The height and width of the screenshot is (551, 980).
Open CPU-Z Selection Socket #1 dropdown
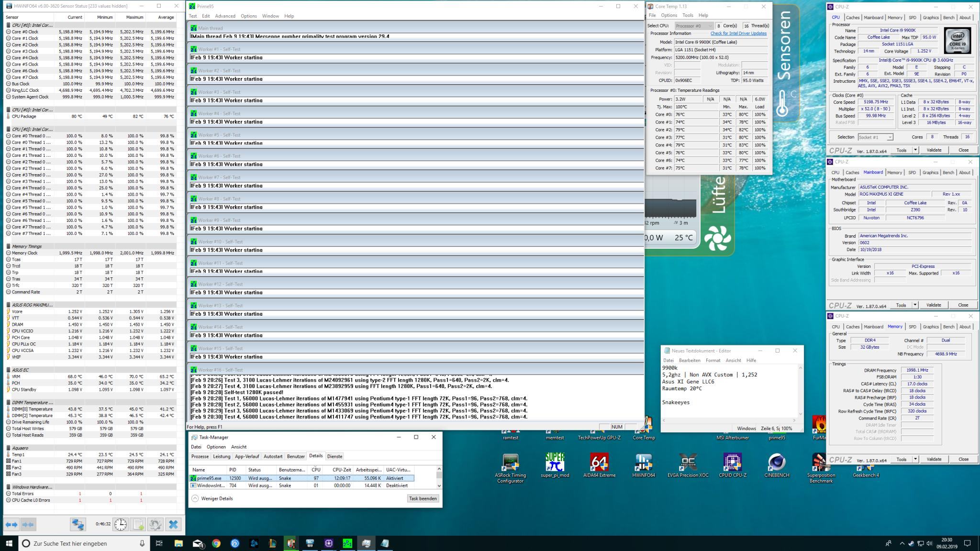(875, 137)
